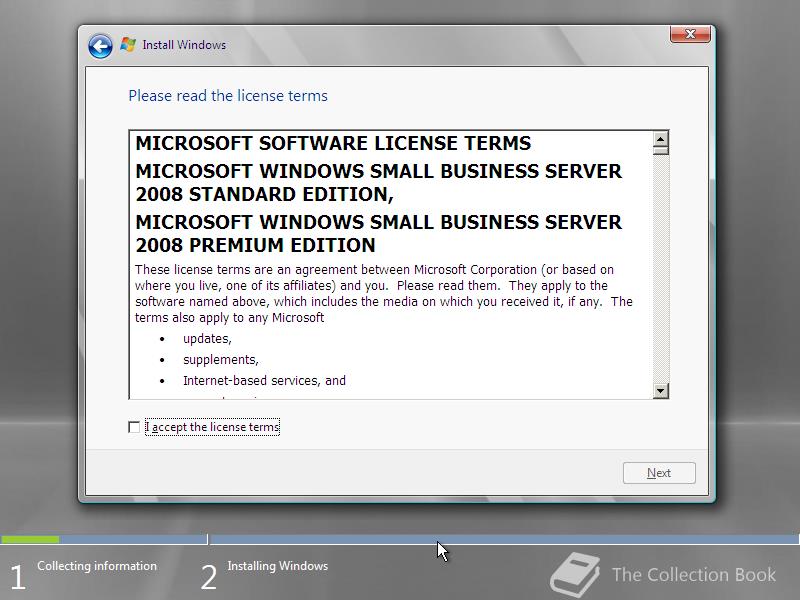This screenshot has width=800, height=600.
Task: Click the "Collecting information" step label
Action: 97,566
